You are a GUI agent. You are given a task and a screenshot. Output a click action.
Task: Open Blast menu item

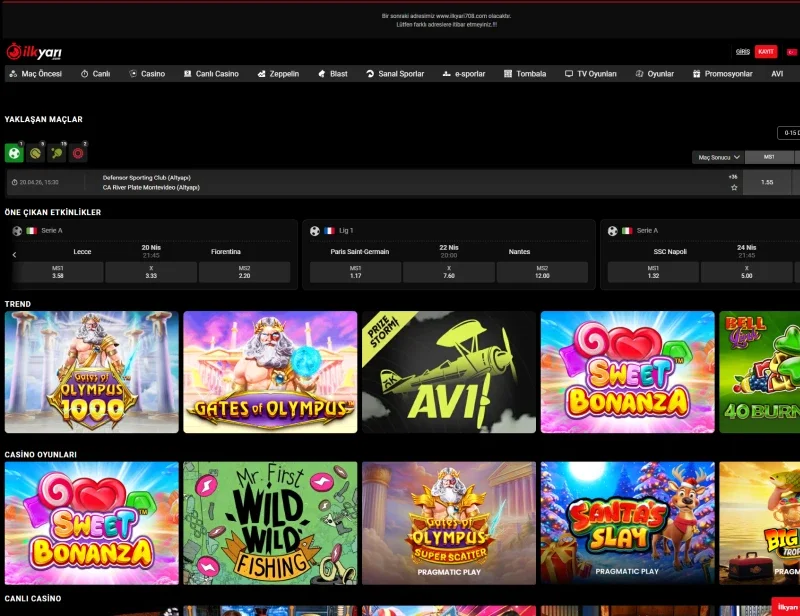(x=333, y=73)
